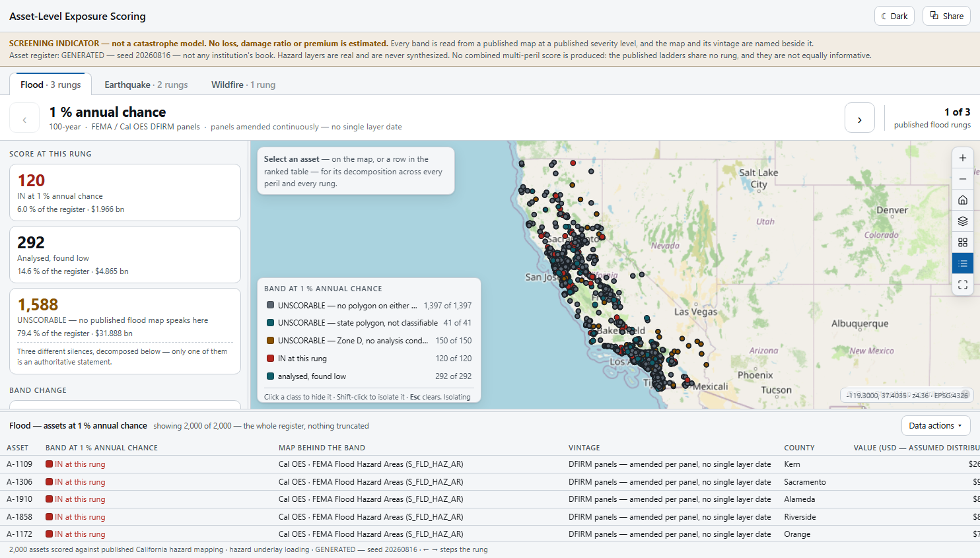Image resolution: width=980 pixels, height=558 pixels.
Task: Click the map coordinates readout
Action: [x=907, y=396]
